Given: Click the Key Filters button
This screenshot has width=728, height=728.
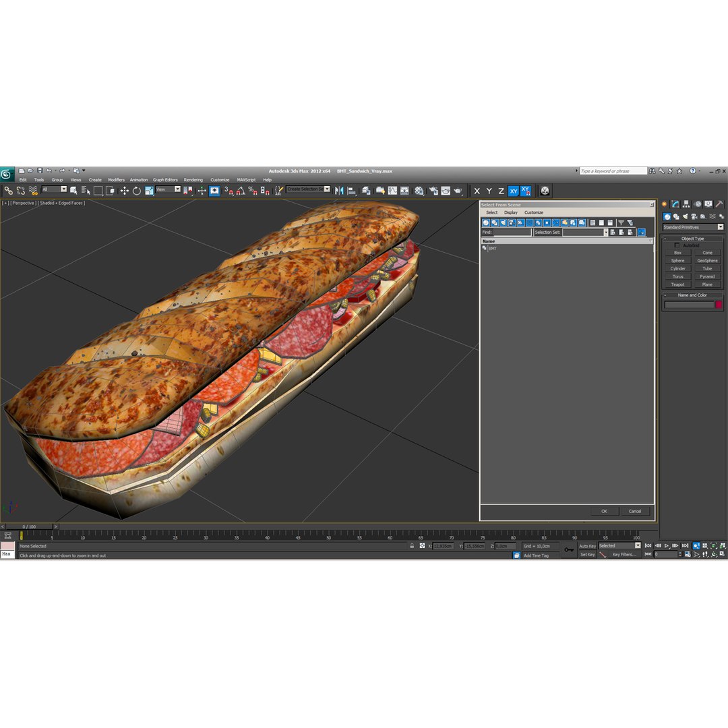Looking at the screenshot, I should tap(624, 554).
